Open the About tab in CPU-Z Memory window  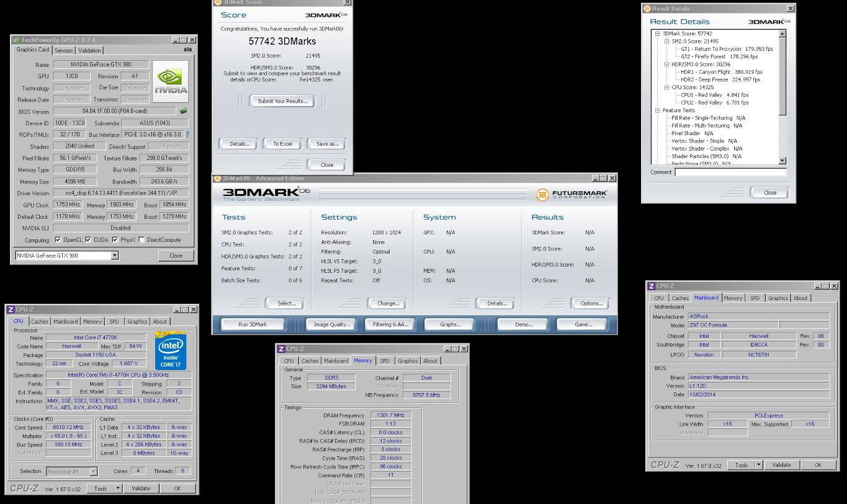pos(430,361)
